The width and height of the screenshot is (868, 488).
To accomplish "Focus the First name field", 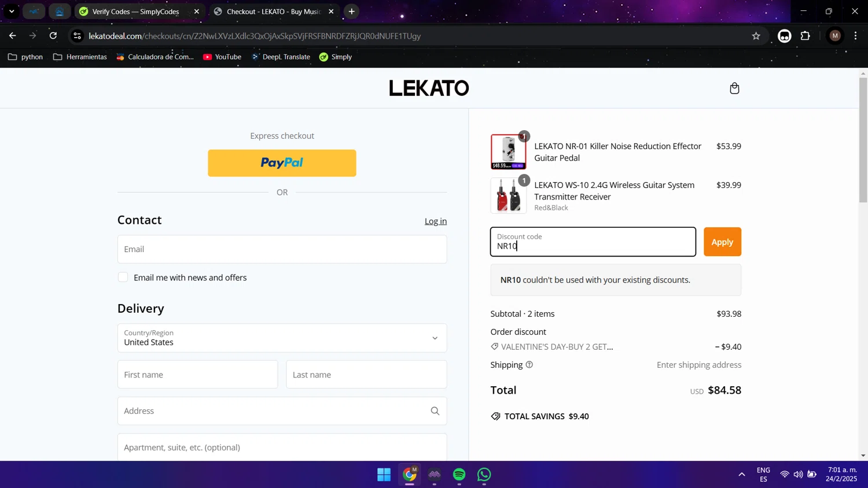I will click(197, 375).
